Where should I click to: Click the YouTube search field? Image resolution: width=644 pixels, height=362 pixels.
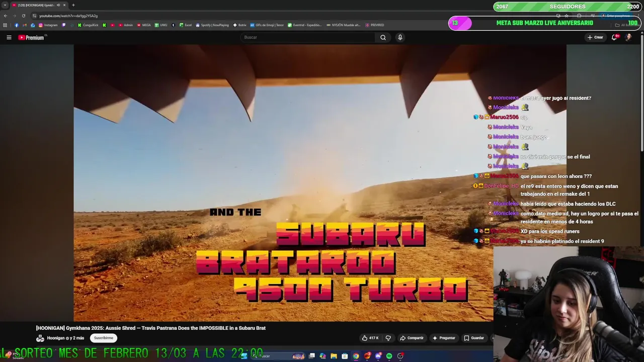coord(307,37)
